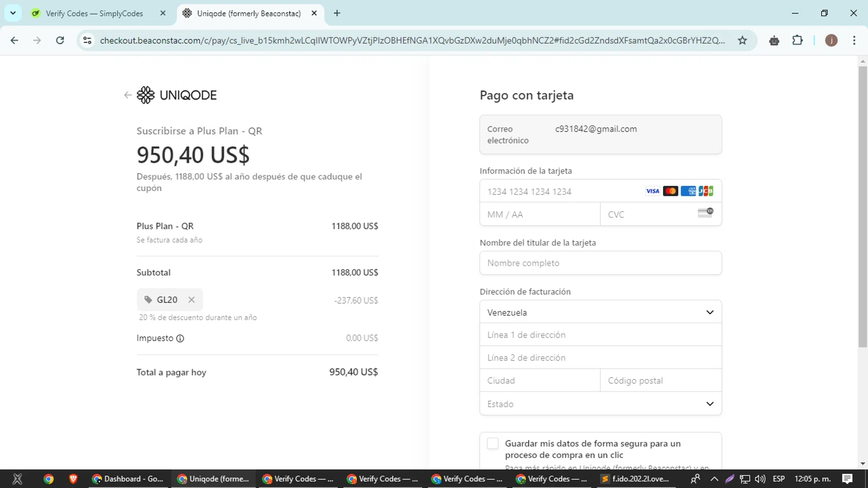The width and height of the screenshot is (868, 488).
Task: Click the Uniqode logo
Action: [x=176, y=95]
